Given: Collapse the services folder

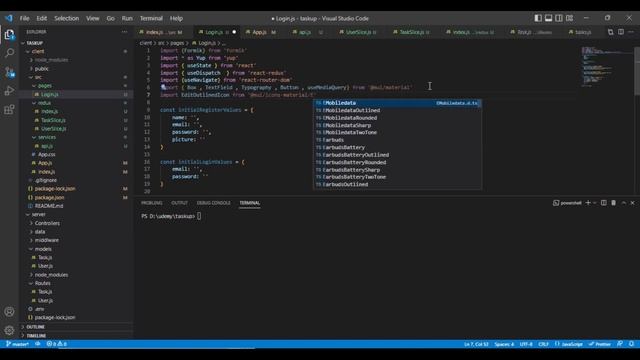Looking at the screenshot, I should point(76,137).
